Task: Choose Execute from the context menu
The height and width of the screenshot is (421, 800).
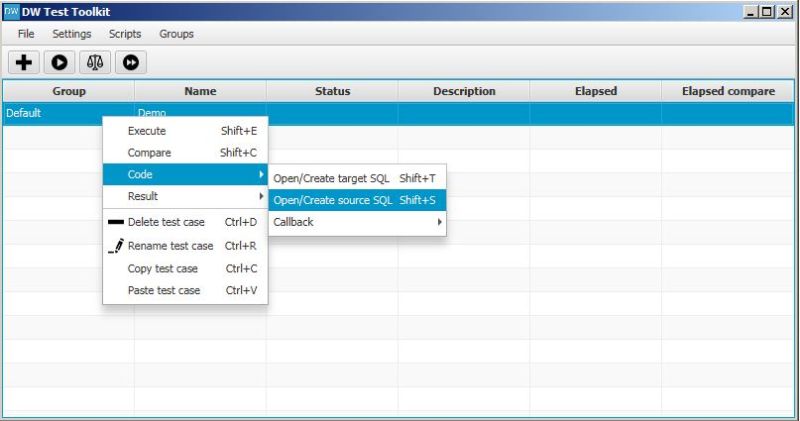Action: tap(185, 131)
